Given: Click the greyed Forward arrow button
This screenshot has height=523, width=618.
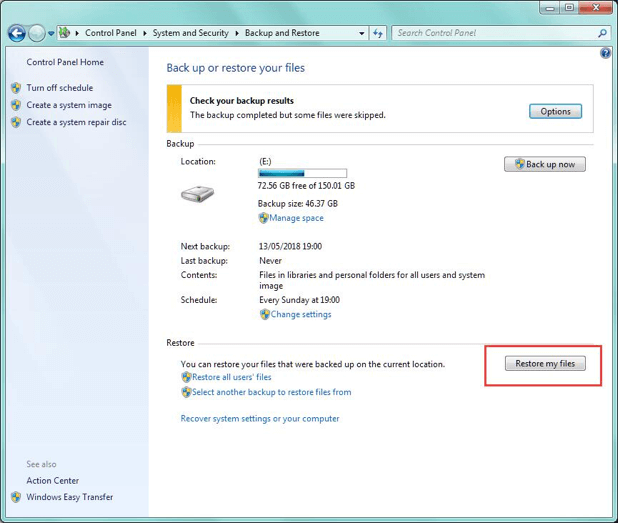Looking at the screenshot, I should click(37, 34).
